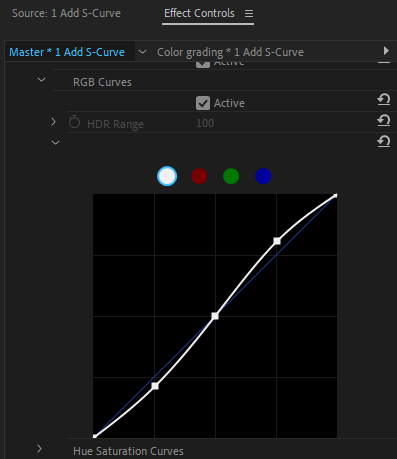Open the Effect Controls panel menu icon
Viewport: 397px width, 459px height.
point(249,14)
